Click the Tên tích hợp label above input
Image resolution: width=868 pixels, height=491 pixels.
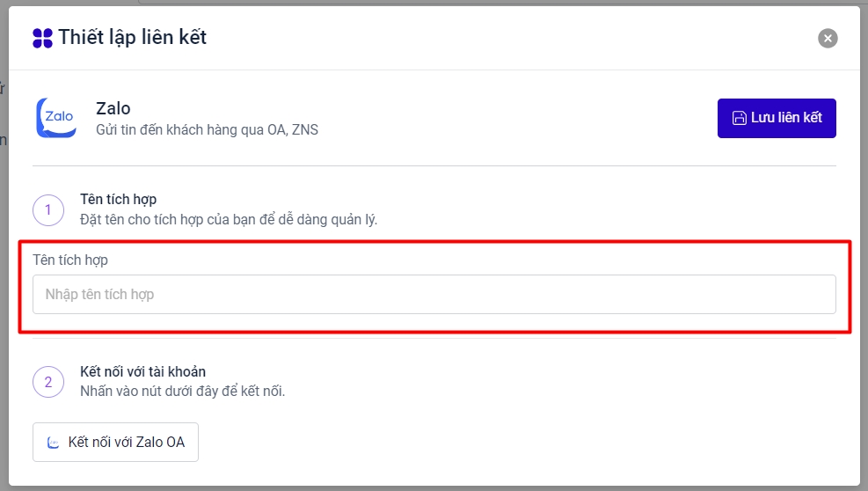[x=70, y=260]
